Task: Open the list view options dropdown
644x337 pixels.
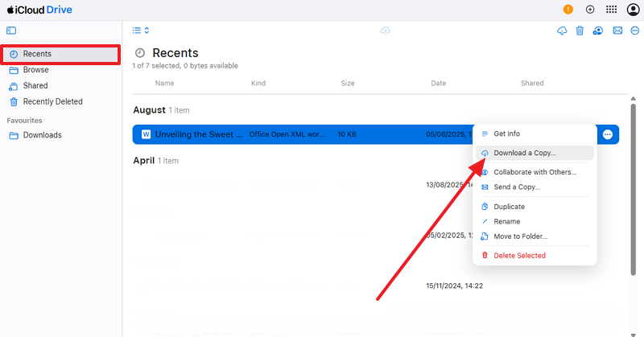Action: (x=141, y=31)
